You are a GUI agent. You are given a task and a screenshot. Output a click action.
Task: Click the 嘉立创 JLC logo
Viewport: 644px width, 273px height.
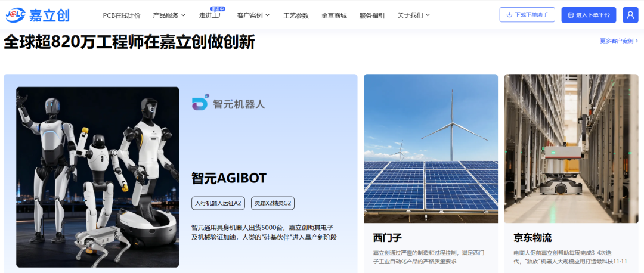(38, 15)
